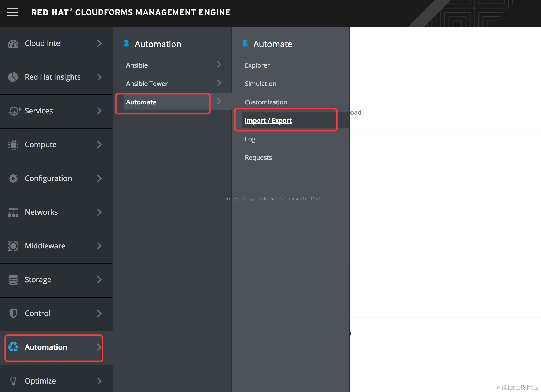Open the Automate Explorer menu item
Screen dimensions: 541x392
pyautogui.click(x=257, y=65)
